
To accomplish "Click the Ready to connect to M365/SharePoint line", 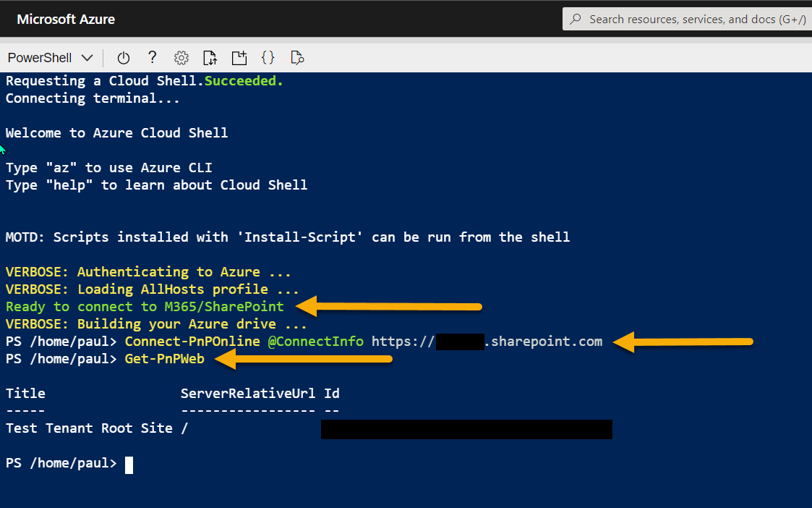I will click(x=145, y=307).
